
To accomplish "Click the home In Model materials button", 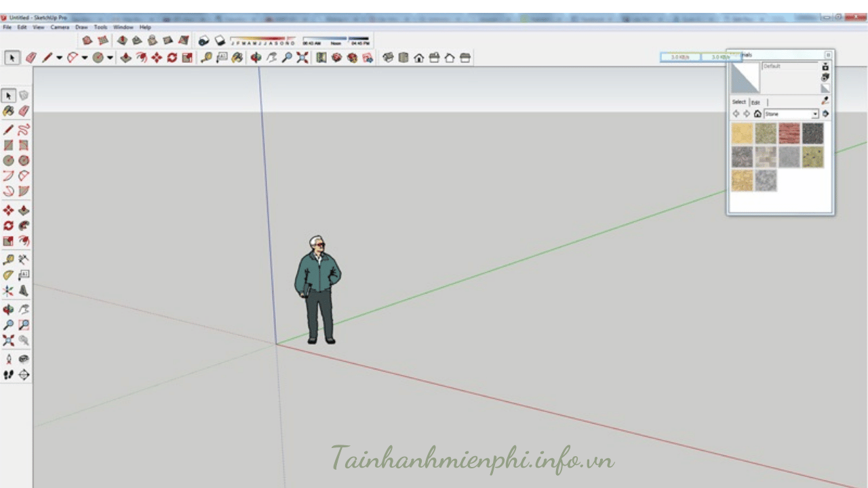I will click(x=757, y=114).
